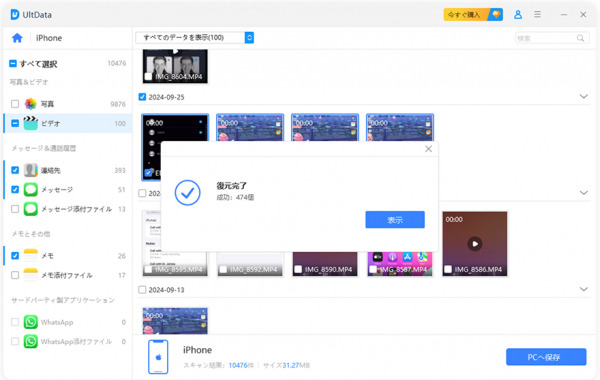Open the メッセージ category
Screen dimensions: 600x380
68,189
